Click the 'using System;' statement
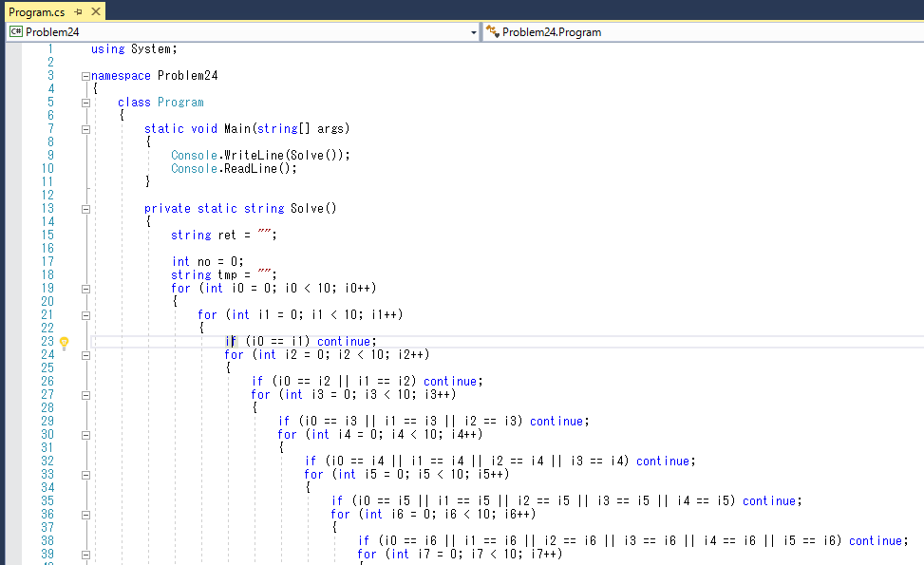The width and height of the screenshot is (924, 565). pyautogui.click(x=134, y=48)
